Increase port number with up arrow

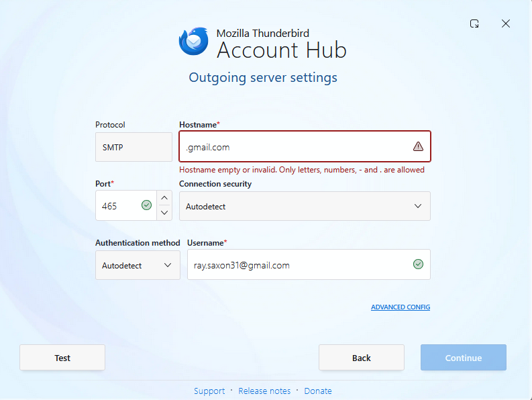coord(164,198)
